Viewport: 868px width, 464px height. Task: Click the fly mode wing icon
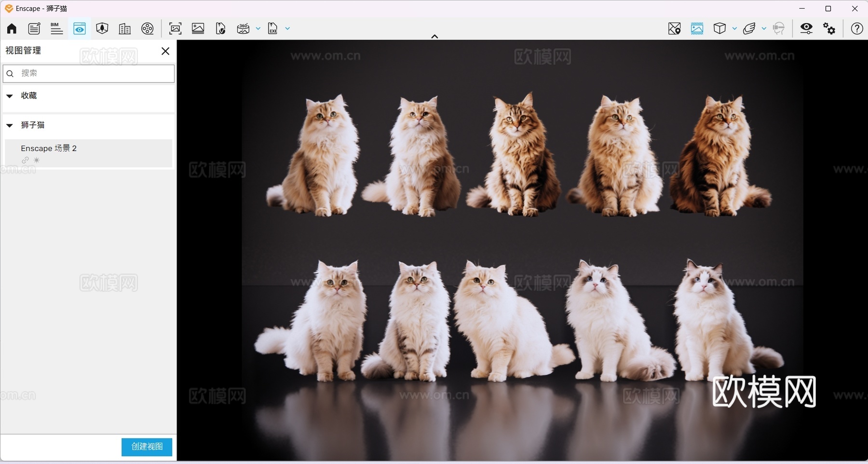pos(749,28)
